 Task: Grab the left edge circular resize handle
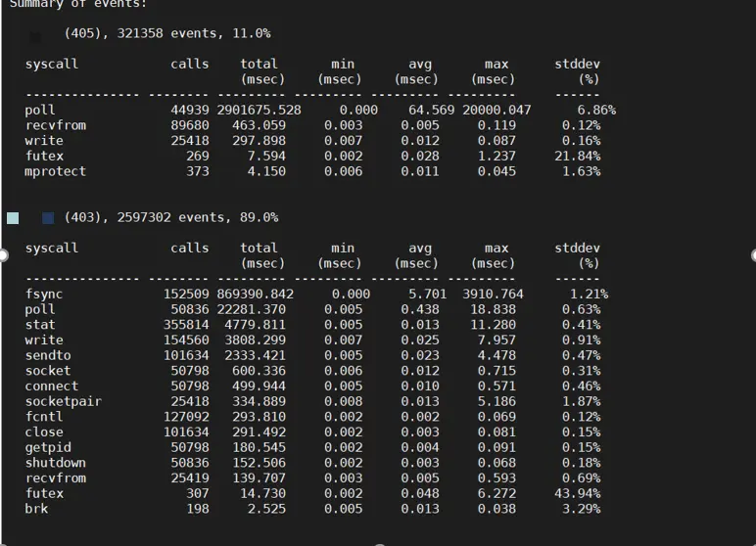(3, 255)
